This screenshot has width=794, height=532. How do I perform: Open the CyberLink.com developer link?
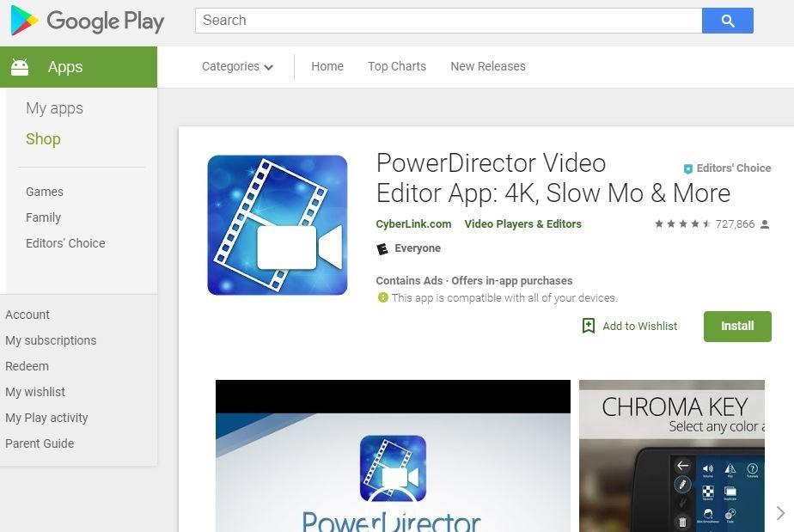click(x=413, y=223)
